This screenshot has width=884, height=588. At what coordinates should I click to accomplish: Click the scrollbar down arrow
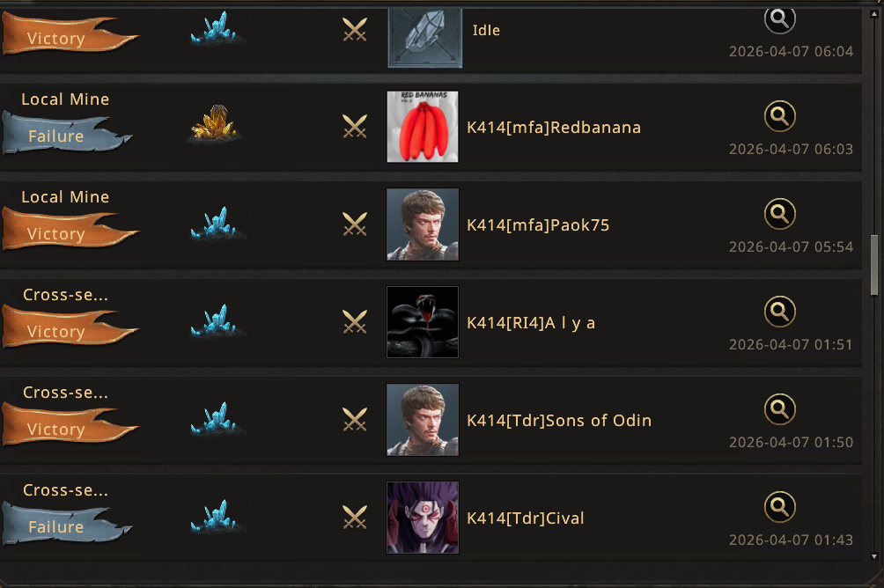[874, 556]
